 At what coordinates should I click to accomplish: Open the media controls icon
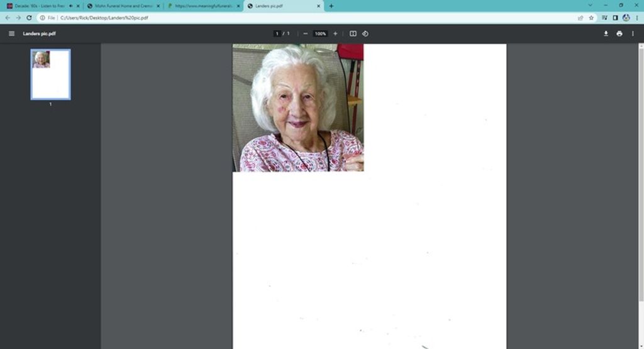point(604,18)
